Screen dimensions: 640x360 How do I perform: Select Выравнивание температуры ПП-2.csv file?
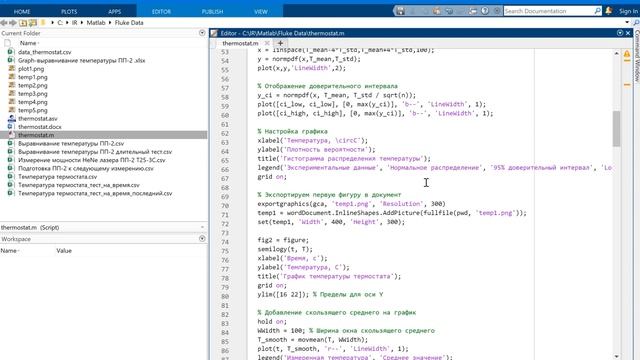71,144
